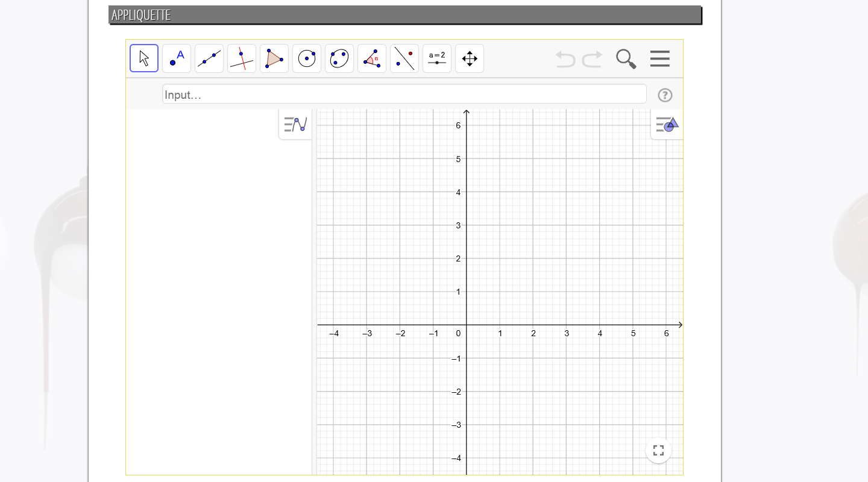Select the Ellipse tool

coord(339,58)
